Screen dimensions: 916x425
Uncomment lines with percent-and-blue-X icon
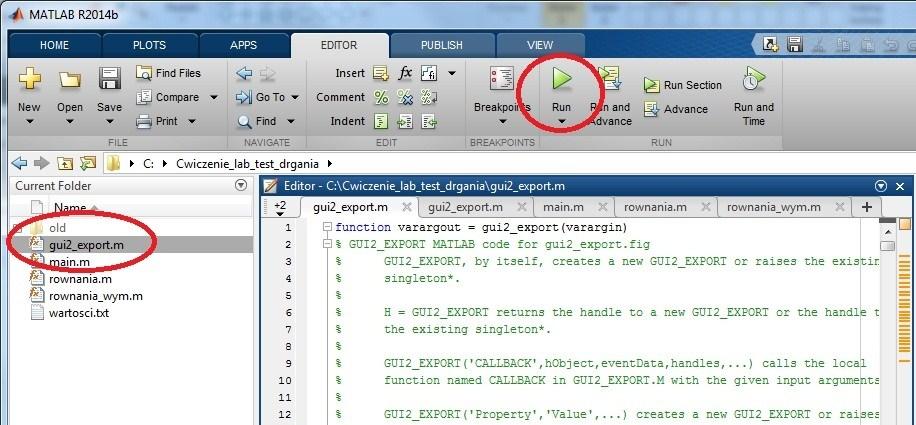tap(405, 97)
